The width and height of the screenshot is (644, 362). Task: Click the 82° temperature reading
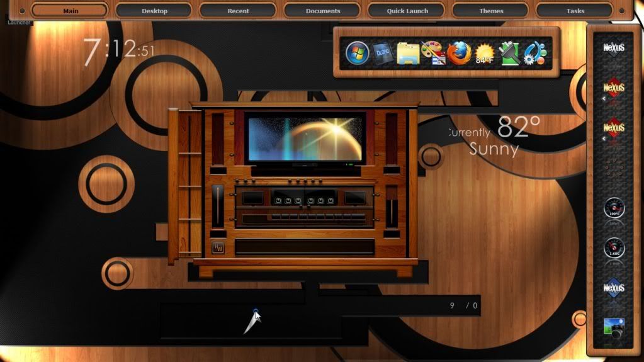click(x=518, y=126)
